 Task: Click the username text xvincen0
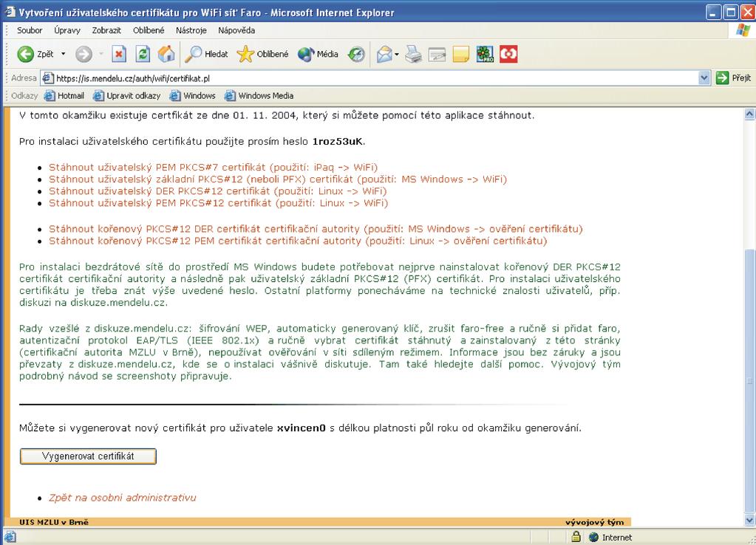[x=302, y=428]
